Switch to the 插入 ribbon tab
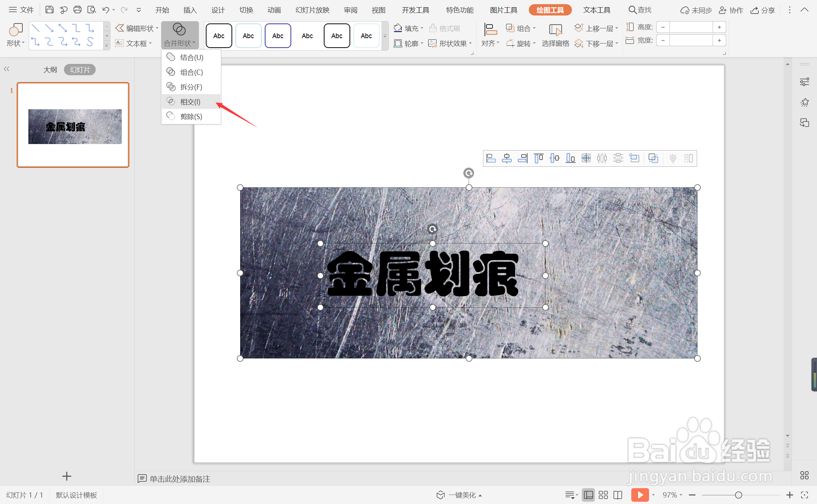817x504 pixels. click(x=190, y=10)
